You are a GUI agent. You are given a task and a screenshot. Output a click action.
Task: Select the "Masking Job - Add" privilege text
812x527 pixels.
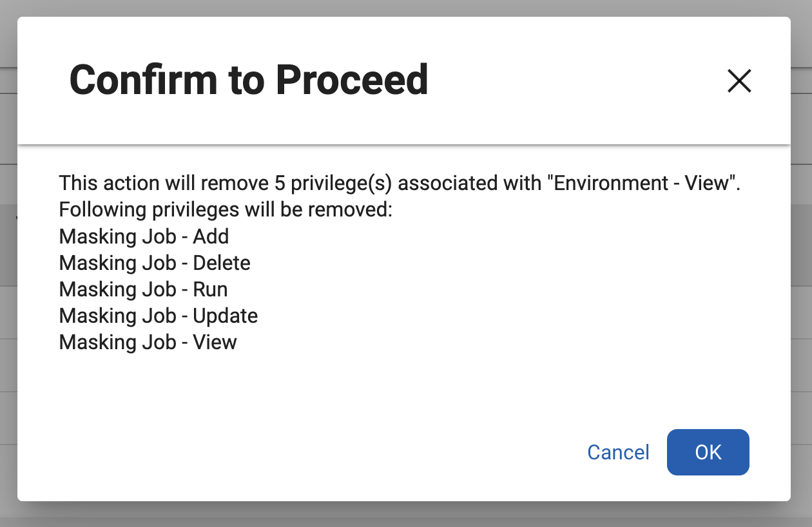(x=144, y=236)
